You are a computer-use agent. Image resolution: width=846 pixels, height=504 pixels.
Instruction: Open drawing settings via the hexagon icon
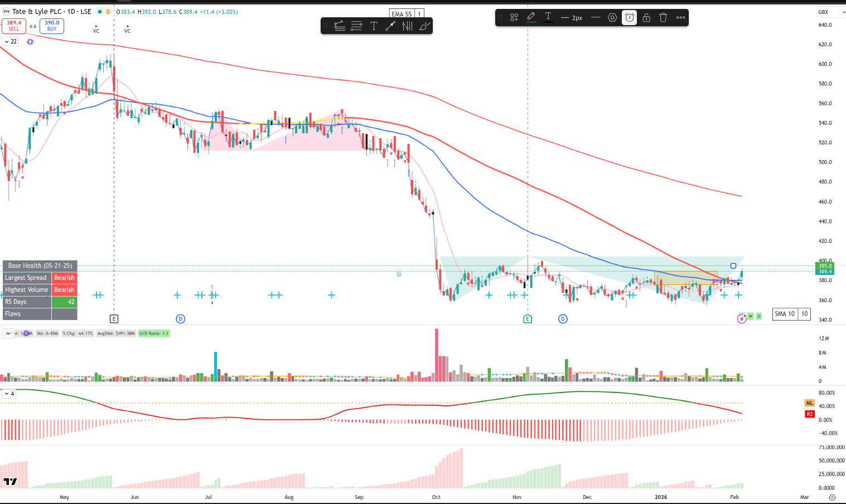pos(612,18)
